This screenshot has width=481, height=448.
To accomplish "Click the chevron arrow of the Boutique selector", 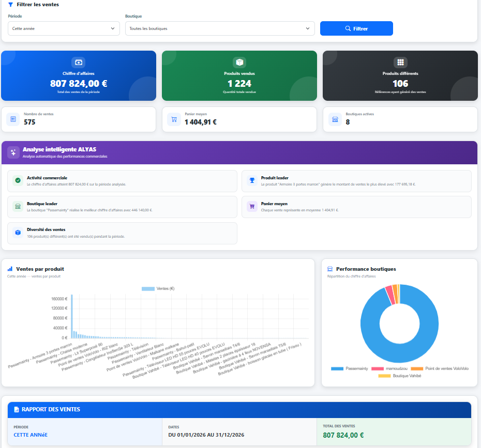I will tap(308, 28).
